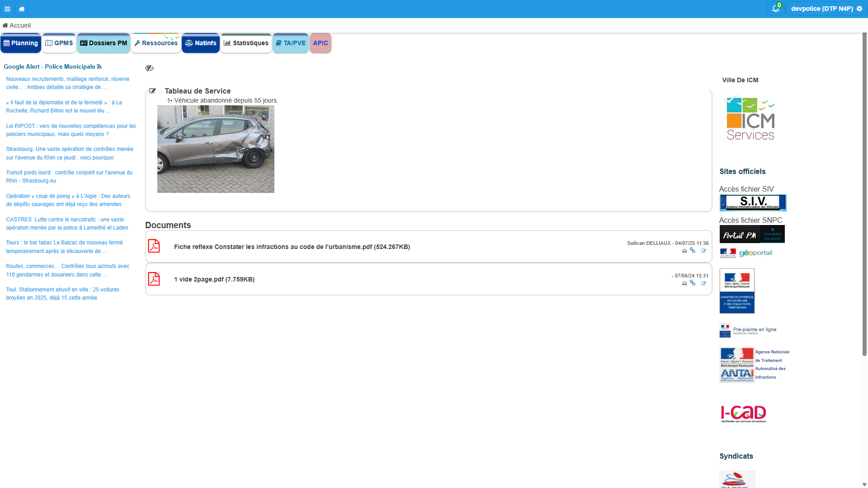The image size is (868, 488).
Task: Edit the Fiche reflexe document entry
Action: [703, 251]
